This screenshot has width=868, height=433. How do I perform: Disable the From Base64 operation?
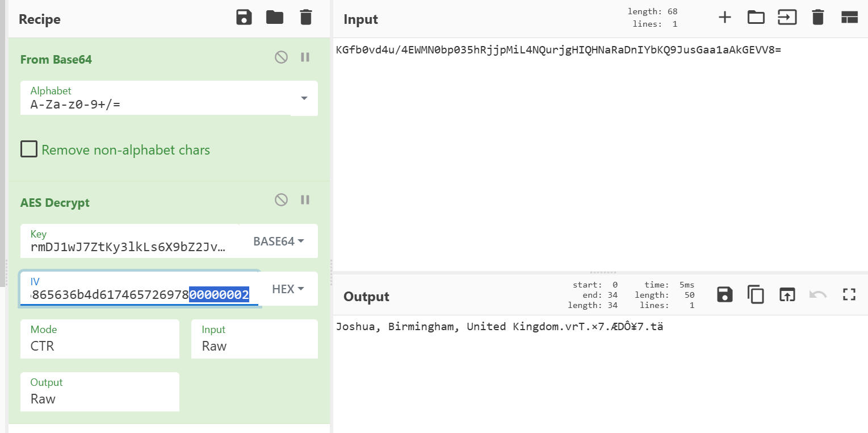pos(281,57)
